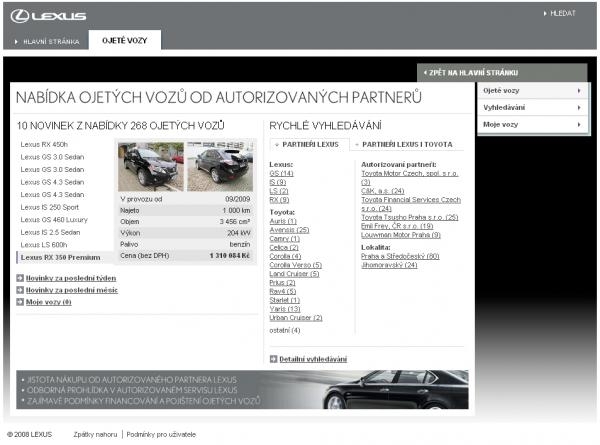
Task: Open the front-view car photo
Action: 151,166
